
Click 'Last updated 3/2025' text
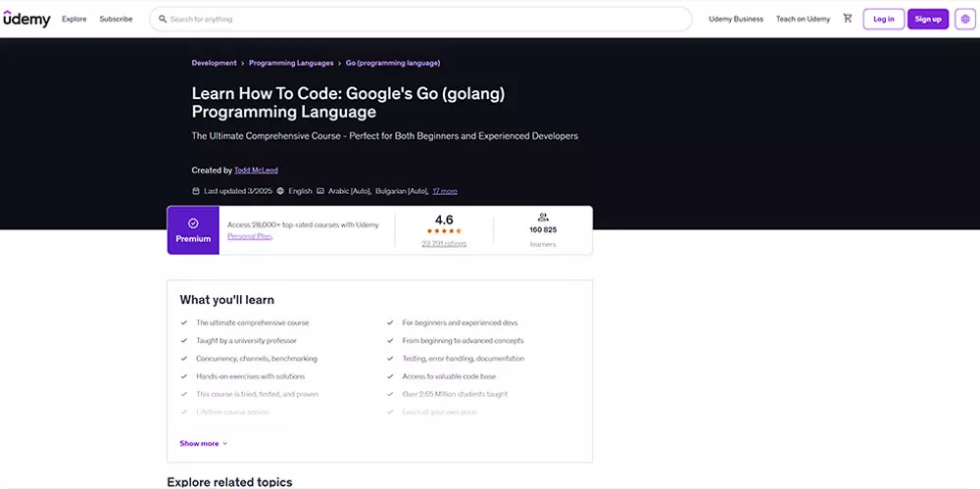point(238,191)
